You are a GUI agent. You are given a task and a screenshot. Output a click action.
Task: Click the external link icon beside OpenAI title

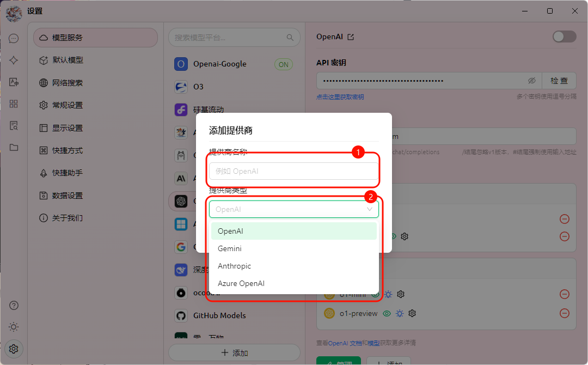pyautogui.click(x=351, y=37)
